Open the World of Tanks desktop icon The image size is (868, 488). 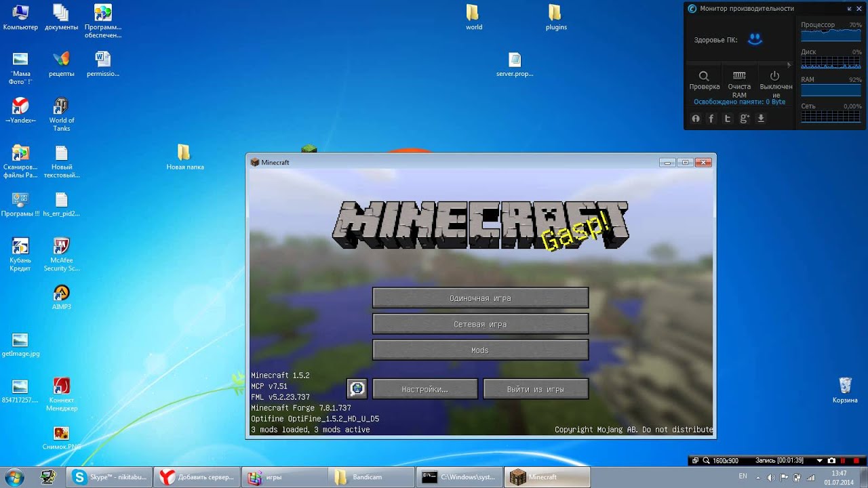pos(61,115)
